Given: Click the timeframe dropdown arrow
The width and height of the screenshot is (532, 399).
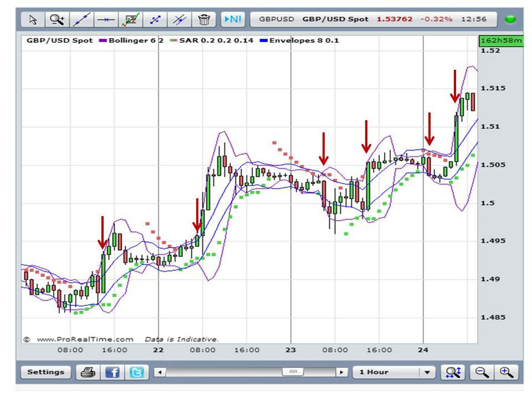Looking at the screenshot, I should pos(427,372).
